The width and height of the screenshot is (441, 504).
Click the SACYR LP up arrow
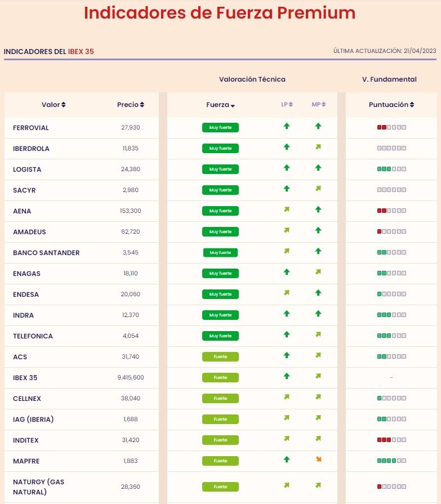click(287, 189)
